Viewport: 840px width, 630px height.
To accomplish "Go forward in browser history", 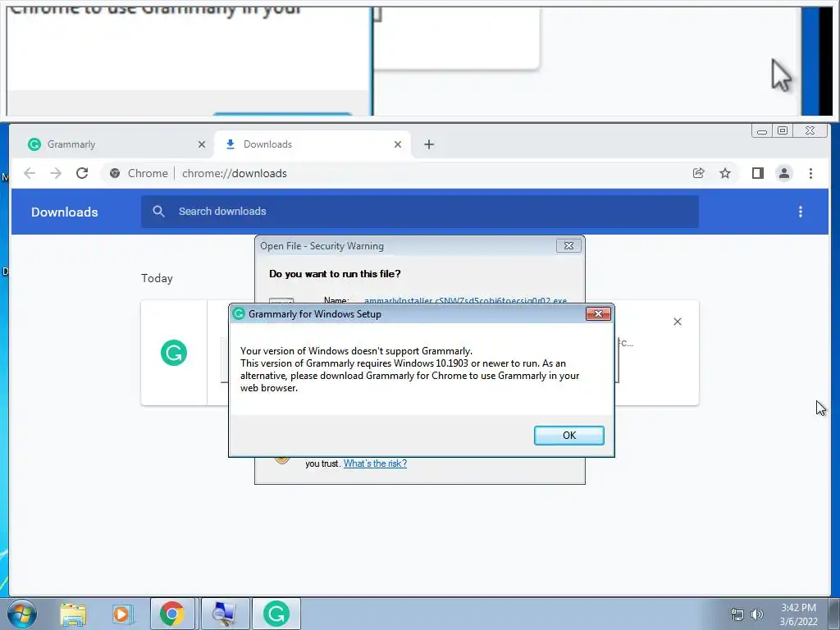I will coord(56,173).
